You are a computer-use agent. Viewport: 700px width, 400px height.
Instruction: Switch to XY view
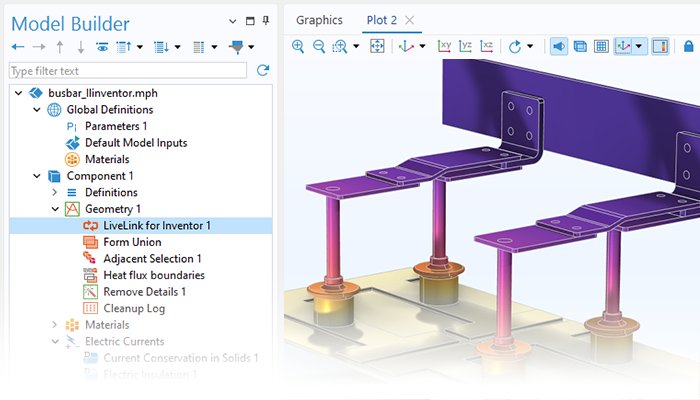[444, 46]
